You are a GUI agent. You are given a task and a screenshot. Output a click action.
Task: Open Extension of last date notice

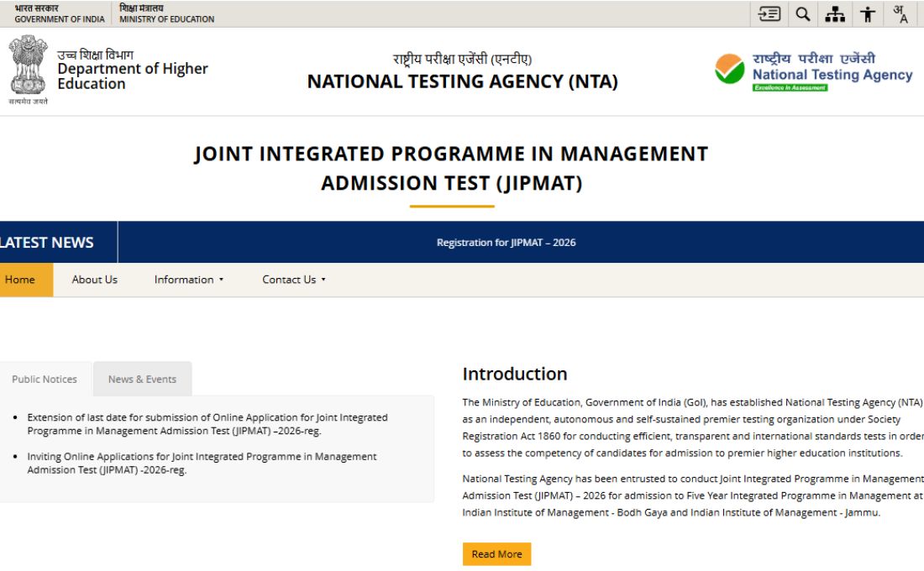pos(207,424)
